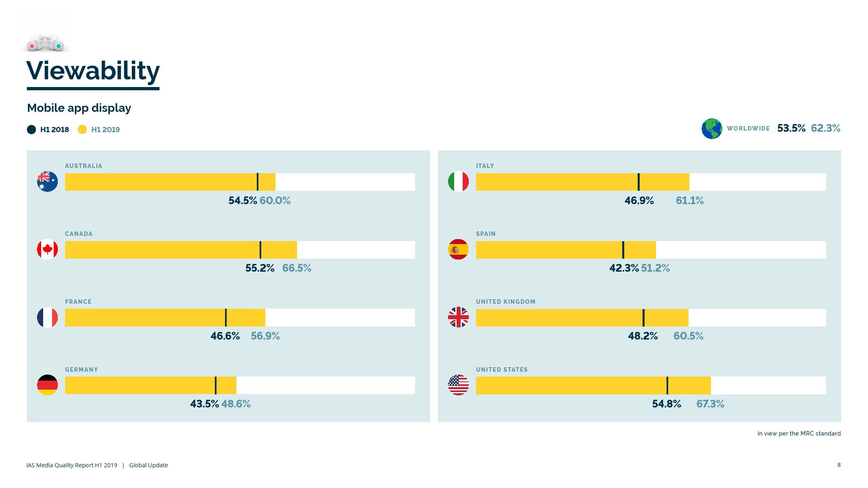Click the Viewability heading

tap(93, 71)
